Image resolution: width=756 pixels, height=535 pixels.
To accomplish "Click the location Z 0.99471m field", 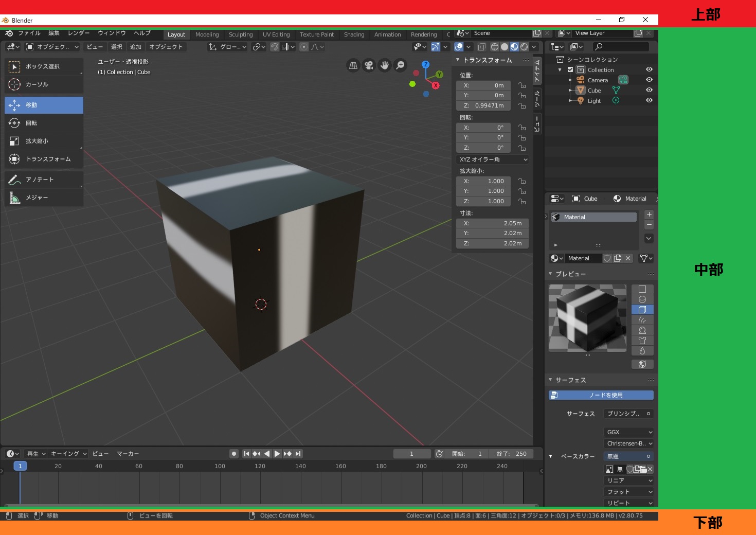I will click(483, 105).
